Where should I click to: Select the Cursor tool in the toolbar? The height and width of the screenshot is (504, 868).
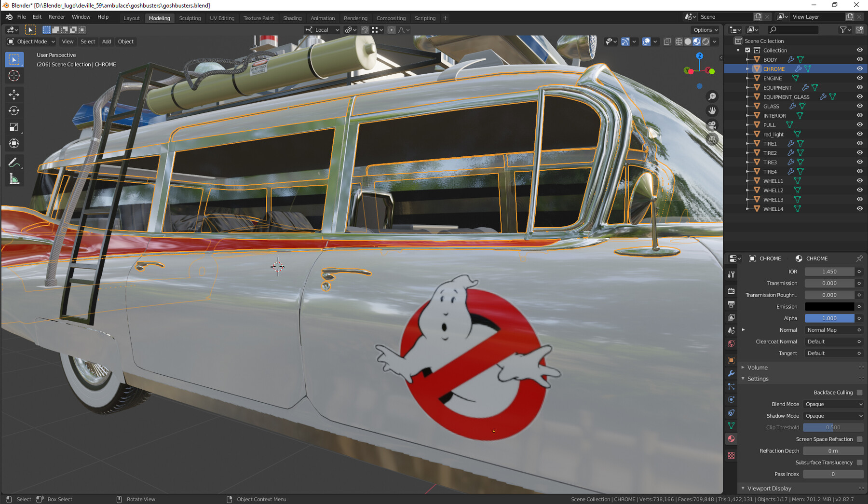click(14, 76)
